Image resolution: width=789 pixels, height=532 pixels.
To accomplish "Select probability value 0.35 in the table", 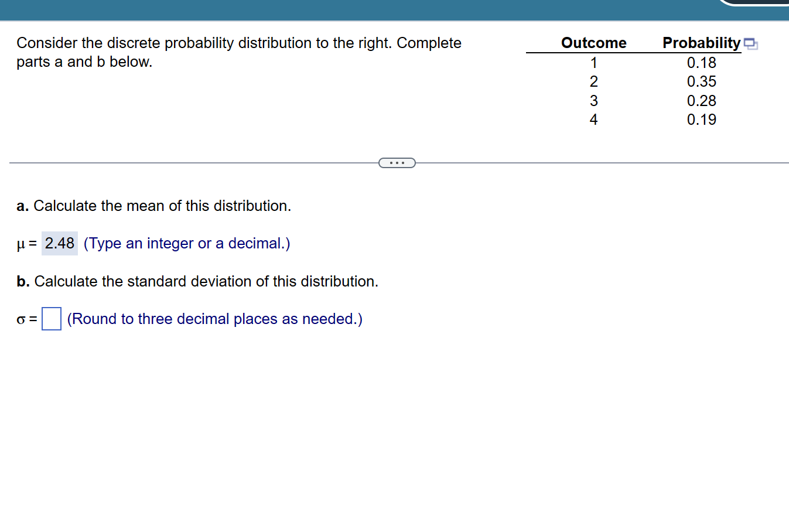I will (x=701, y=81).
